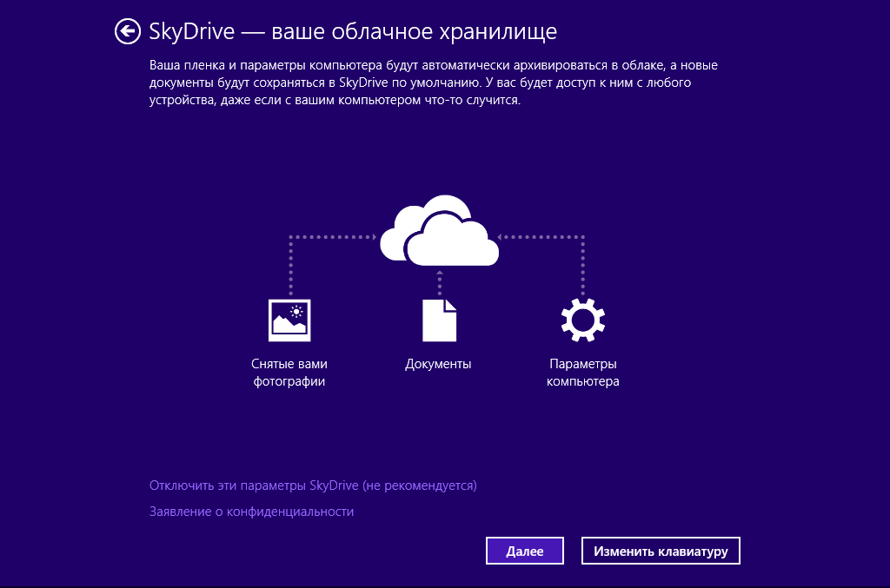Click the document page icon

coord(439,320)
